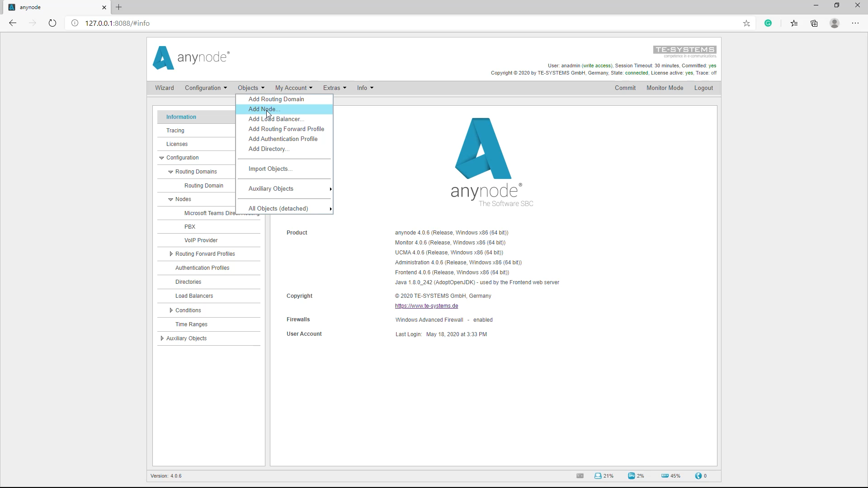
Task: Open the Grammarly extension icon
Action: tap(768, 23)
